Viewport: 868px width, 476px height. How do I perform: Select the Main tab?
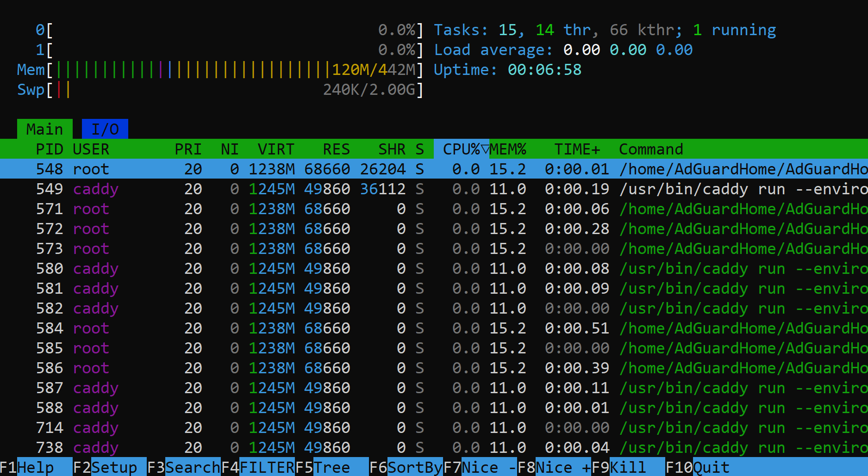click(44, 129)
